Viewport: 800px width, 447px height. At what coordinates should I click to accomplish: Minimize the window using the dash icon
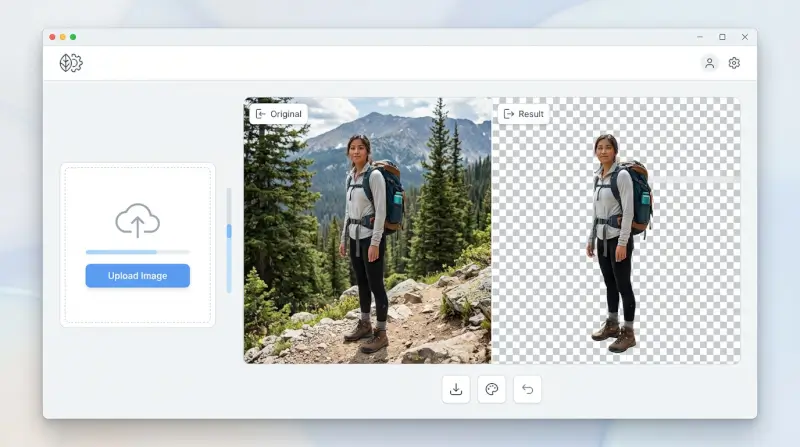pos(700,37)
